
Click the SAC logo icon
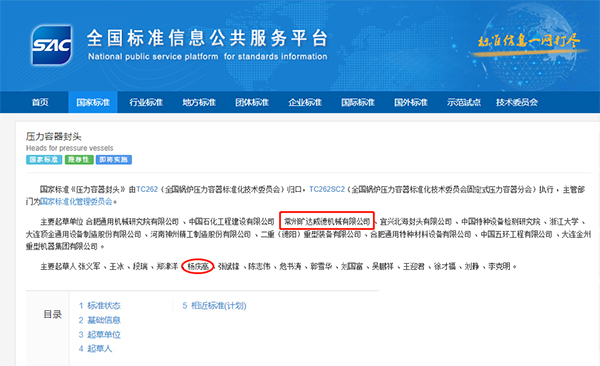click(x=52, y=45)
